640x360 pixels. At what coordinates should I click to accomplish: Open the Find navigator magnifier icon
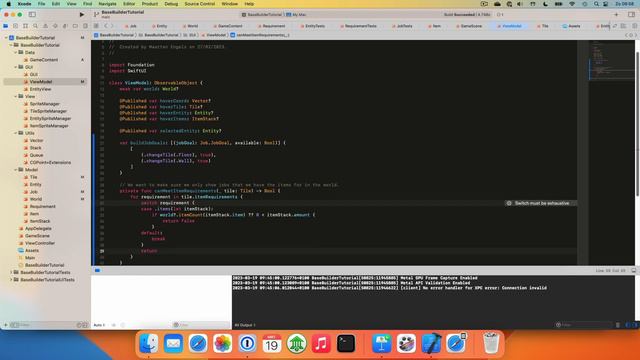(x=36, y=26)
